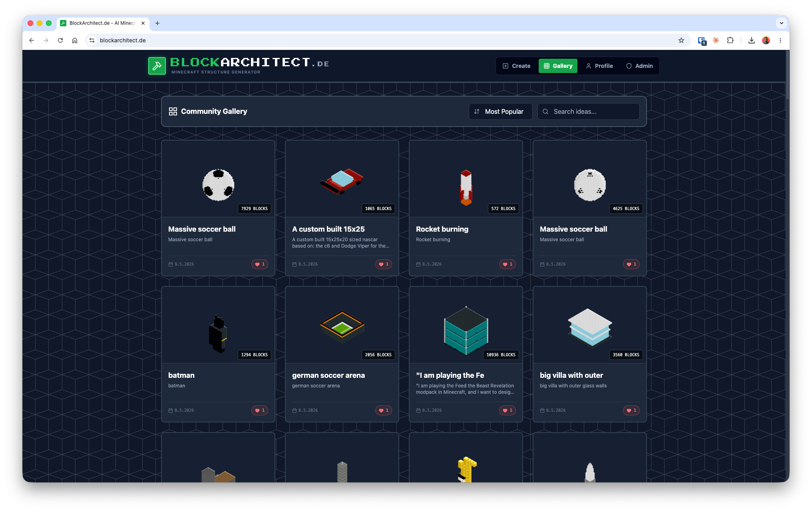Viewport: 812px width, 512px height.
Task: Click the blue extension icon with badge
Action: [702, 41]
